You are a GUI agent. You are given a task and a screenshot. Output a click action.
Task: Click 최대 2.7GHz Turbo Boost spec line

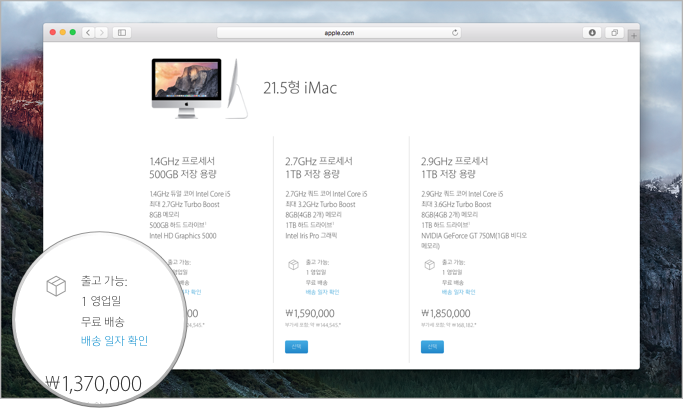[184, 204]
